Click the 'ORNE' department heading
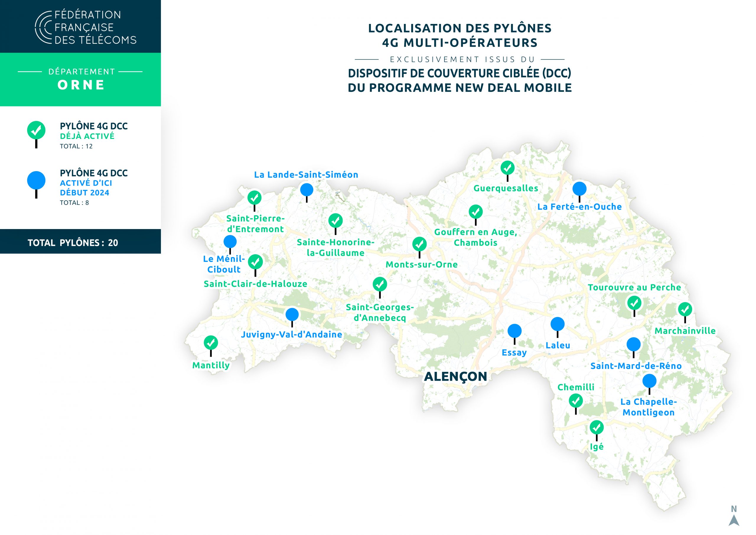 point(81,85)
